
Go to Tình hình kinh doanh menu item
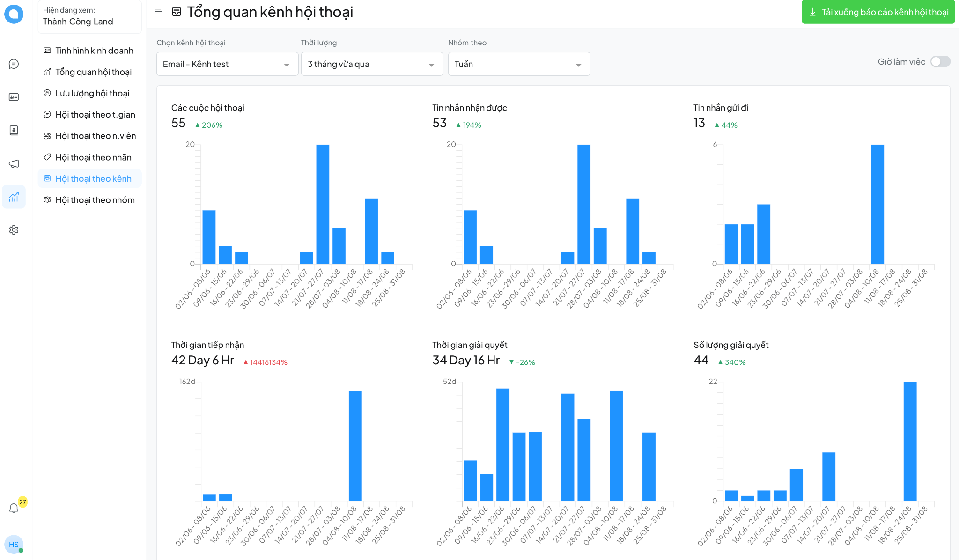[94, 51]
